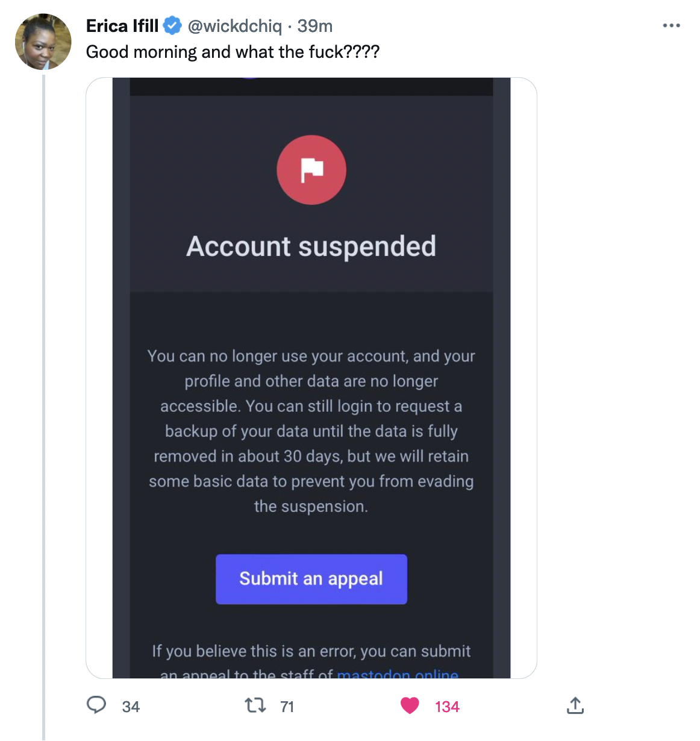Click the 39m tweet timestamp
Viewport: 700px width, 741px height.
coord(315,26)
